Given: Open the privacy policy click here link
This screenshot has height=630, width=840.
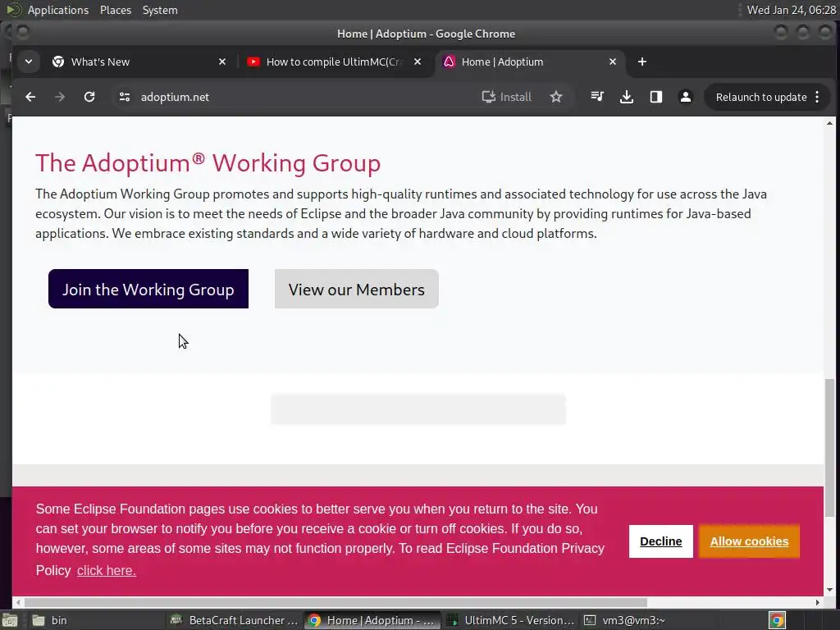Looking at the screenshot, I should (x=106, y=571).
